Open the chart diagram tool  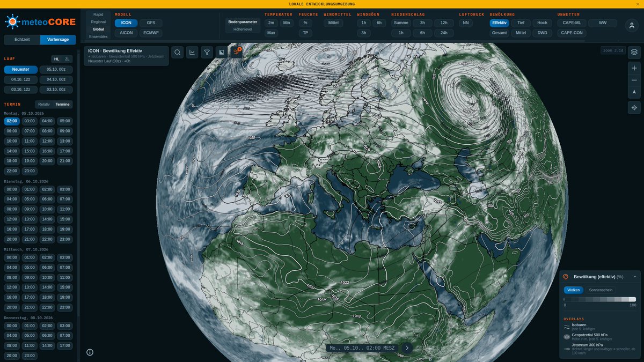pyautogui.click(x=192, y=52)
